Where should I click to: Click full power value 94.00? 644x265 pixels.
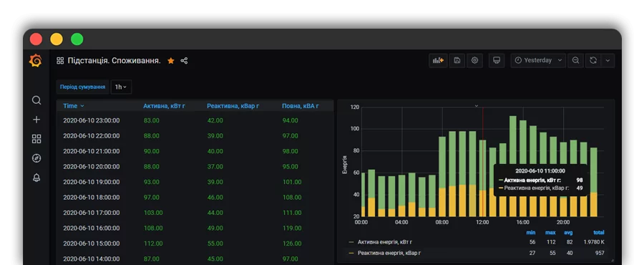click(x=291, y=120)
